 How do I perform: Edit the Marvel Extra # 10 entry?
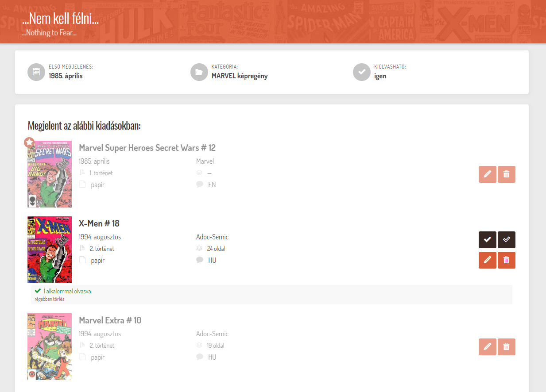point(487,347)
